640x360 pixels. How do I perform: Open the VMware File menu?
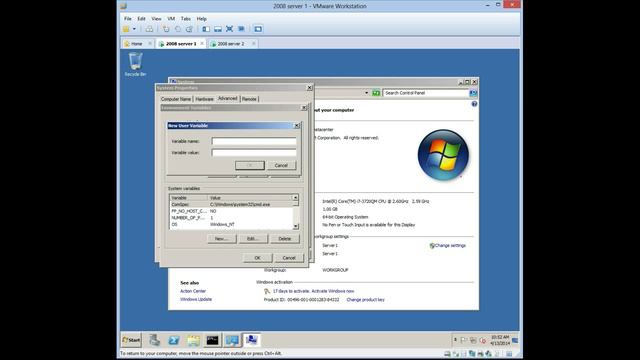pyautogui.click(x=128, y=19)
